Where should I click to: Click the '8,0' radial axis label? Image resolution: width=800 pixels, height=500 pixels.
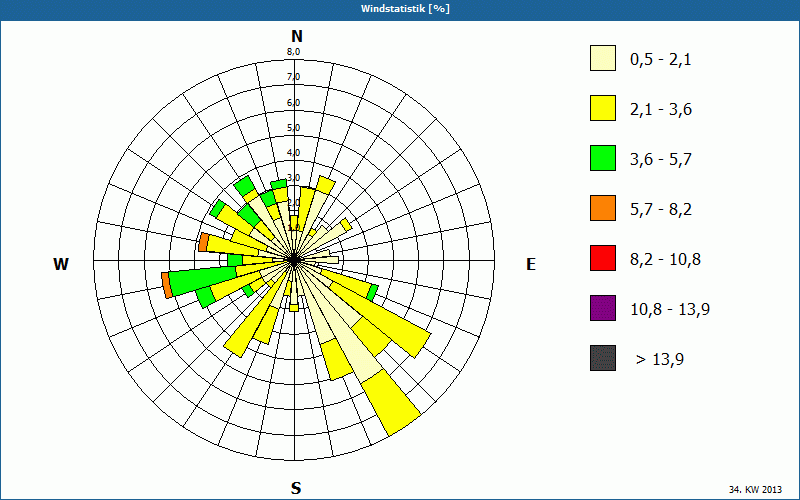[x=293, y=52]
